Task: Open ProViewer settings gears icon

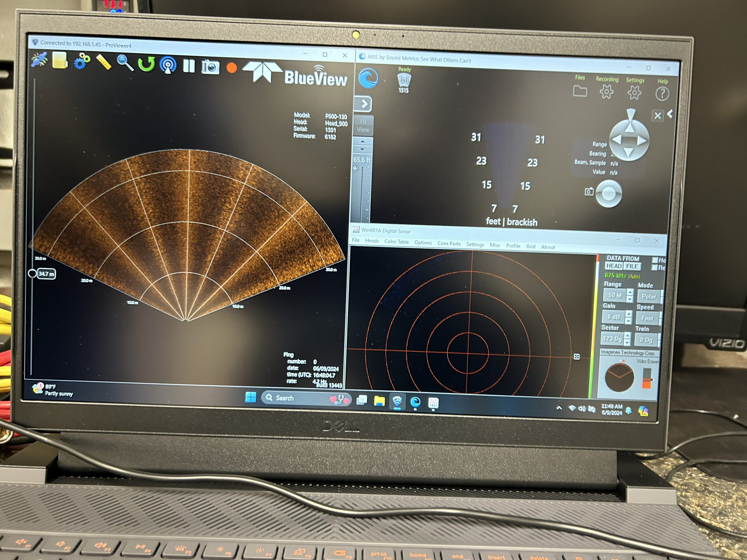Action: pyautogui.click(x=82, y=62)
